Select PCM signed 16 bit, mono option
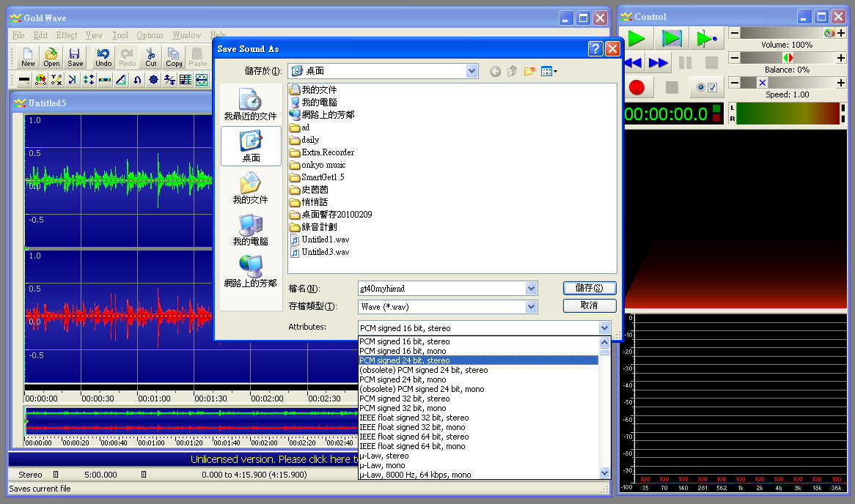855x504 pixels. pos(478,351)
